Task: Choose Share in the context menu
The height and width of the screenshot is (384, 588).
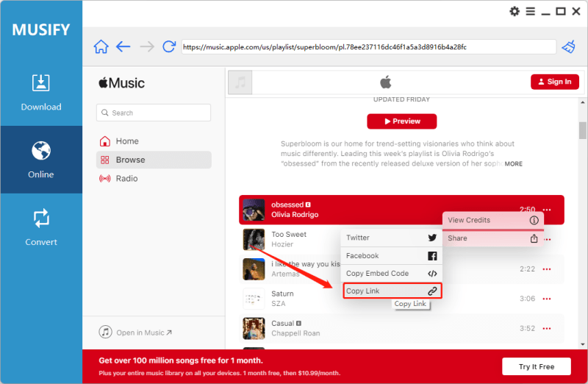Action: click(x=492, y=238)
